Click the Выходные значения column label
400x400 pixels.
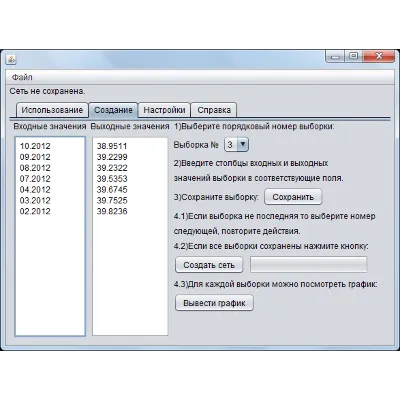130,127
